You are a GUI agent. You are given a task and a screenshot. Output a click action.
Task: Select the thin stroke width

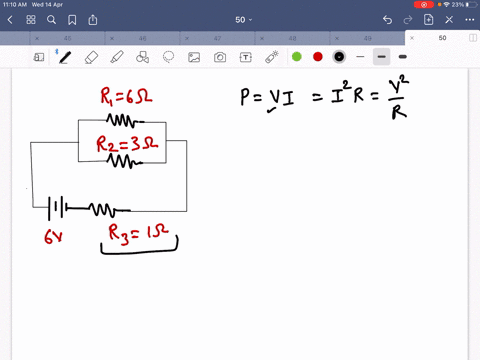tap(360, 57)
